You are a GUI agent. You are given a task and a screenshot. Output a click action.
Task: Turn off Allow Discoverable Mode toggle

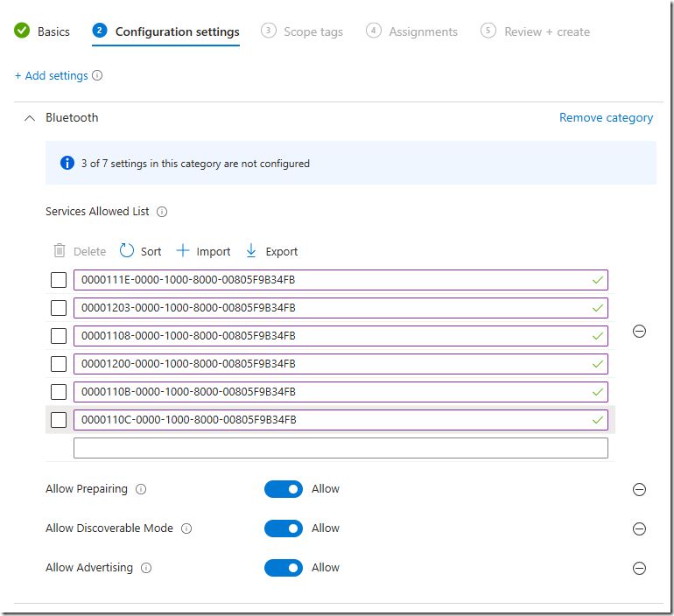pos(284,528)
